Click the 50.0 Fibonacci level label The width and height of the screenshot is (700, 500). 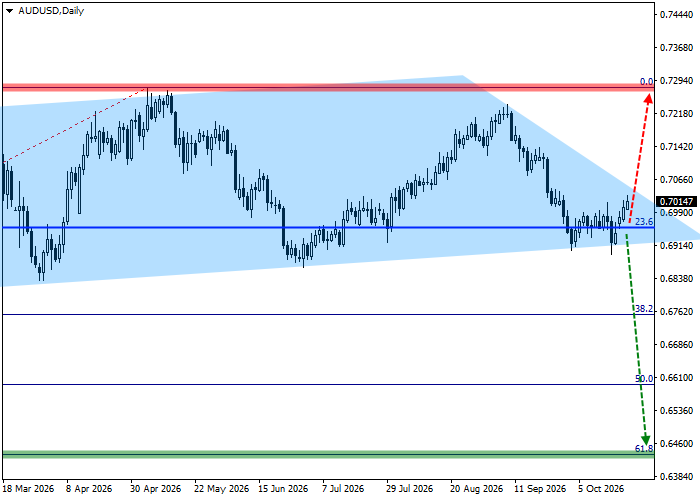tap(644, 379)
